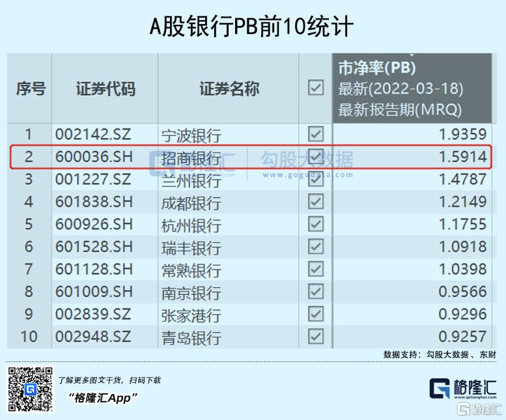Click PB value 1.0398
Screen dimensions: 506x420
[463, 270]
